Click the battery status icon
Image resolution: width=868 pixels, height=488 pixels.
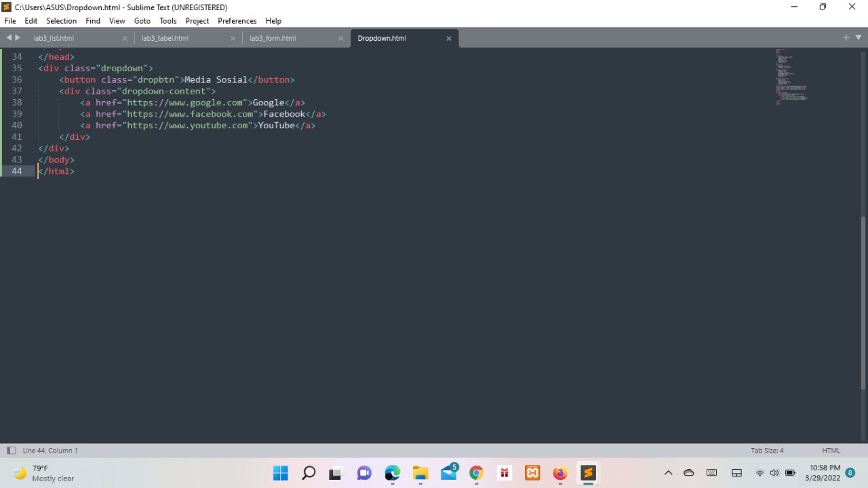coord(791,473)
